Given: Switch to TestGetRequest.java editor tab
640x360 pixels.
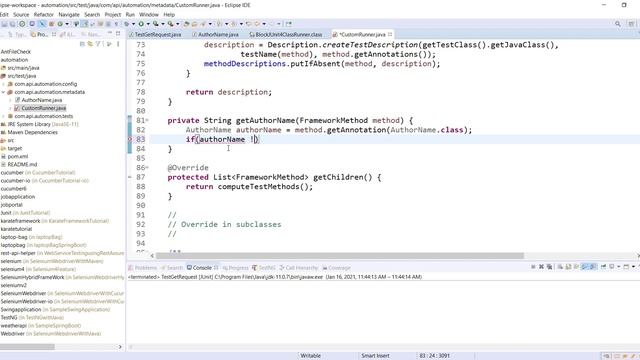Looking at the screenshot, I should pyautogui.click(x=155, y=34).
